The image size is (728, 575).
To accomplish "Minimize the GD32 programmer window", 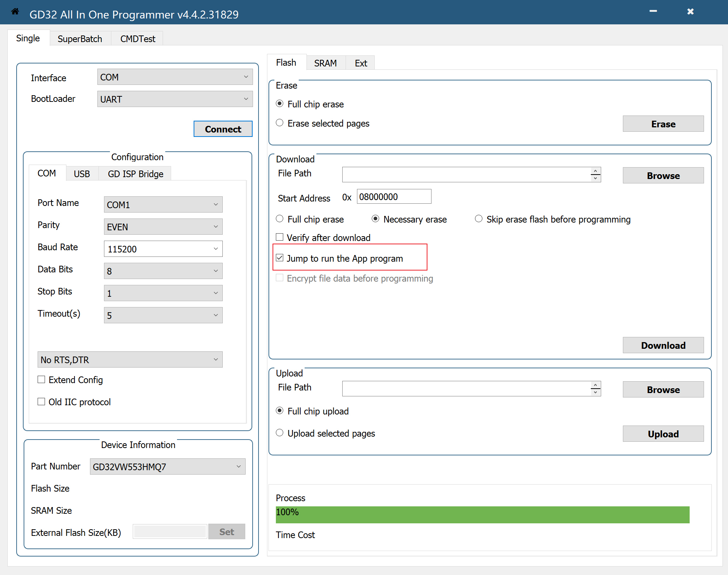I will 653,11.
